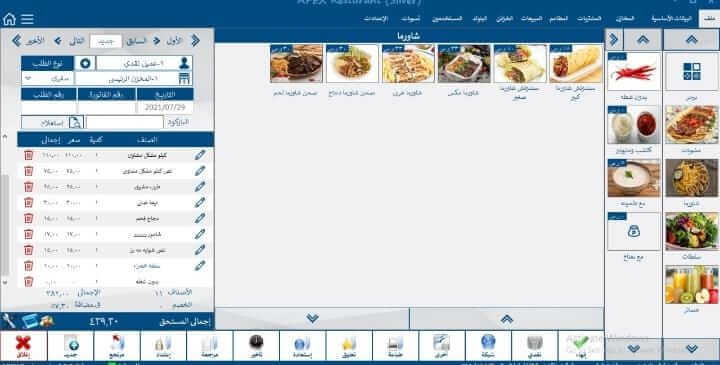Expand the item list with the down chevron below the menu

coord(312,319)
